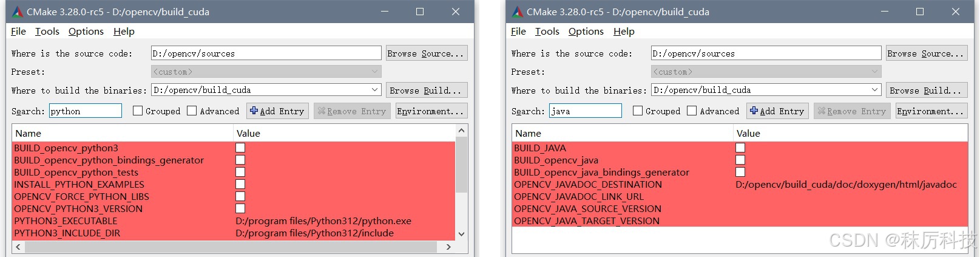Click Value column header in left window
This screenshot has height=257, width=980.
tap(344, 133)
